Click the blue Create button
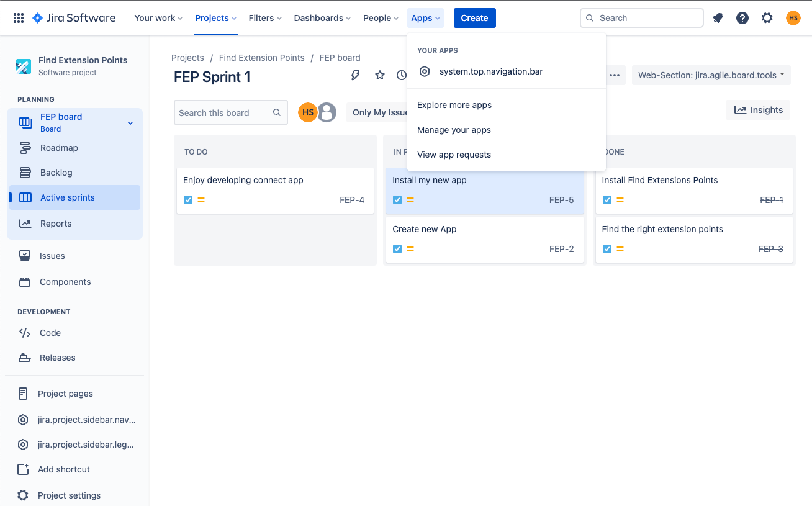 coord(475,18)
